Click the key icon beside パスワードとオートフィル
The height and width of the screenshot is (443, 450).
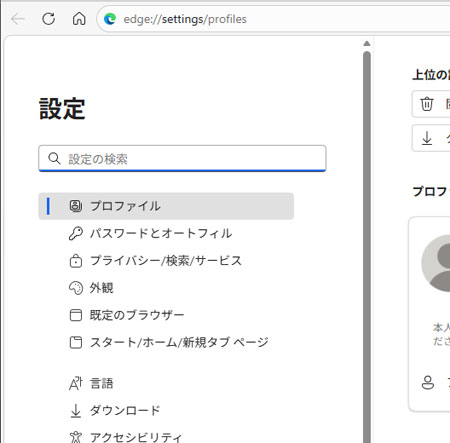[x=76, y=233]
